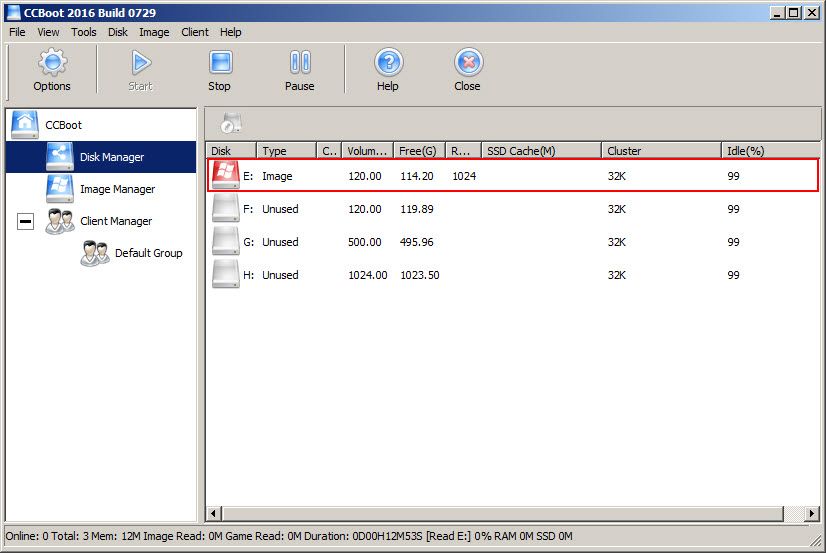Click the Start play icon
Viewport: 826px width, 553px height.
tap(141, 63)
